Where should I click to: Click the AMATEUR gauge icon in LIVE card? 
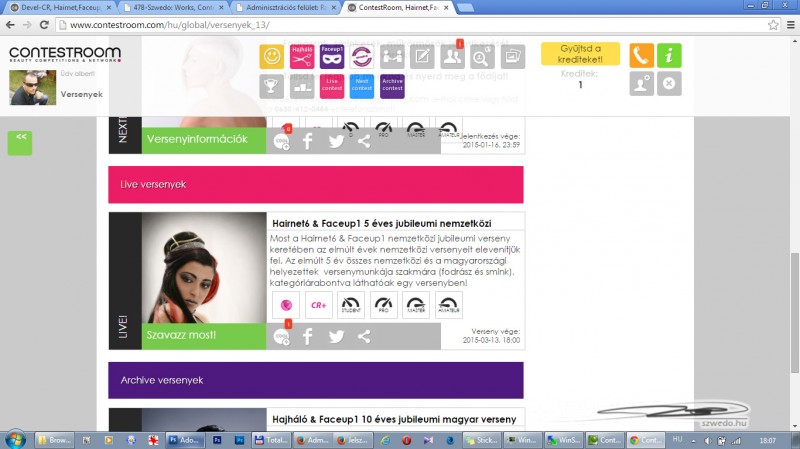(x=448, y=305)
